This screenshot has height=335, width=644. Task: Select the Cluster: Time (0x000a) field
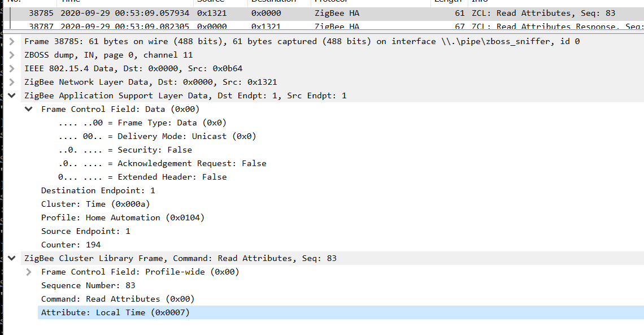click(x=95, y=204)
